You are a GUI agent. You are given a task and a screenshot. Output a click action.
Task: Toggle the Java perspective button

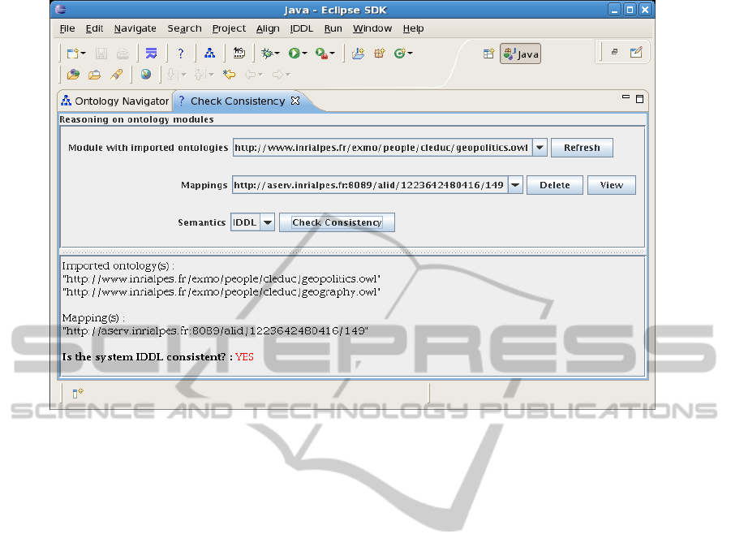tap(520, 54)
